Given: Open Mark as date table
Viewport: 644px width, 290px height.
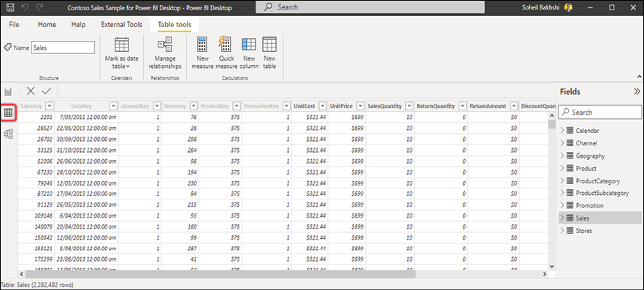Looking at the screenshot, I should [121, 53].
